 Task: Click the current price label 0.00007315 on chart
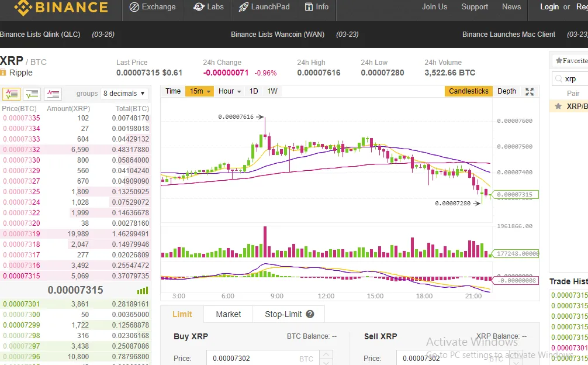(x=514, y=194)
